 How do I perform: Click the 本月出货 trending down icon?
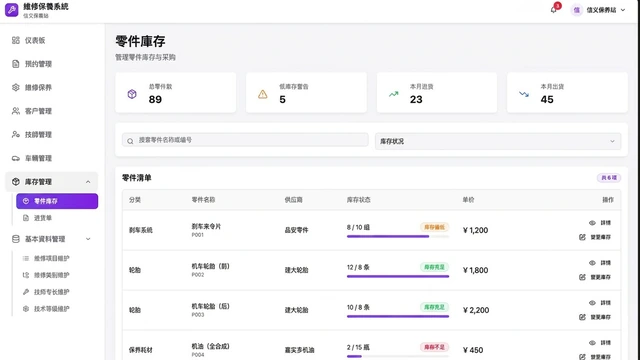tap(524, 94)
